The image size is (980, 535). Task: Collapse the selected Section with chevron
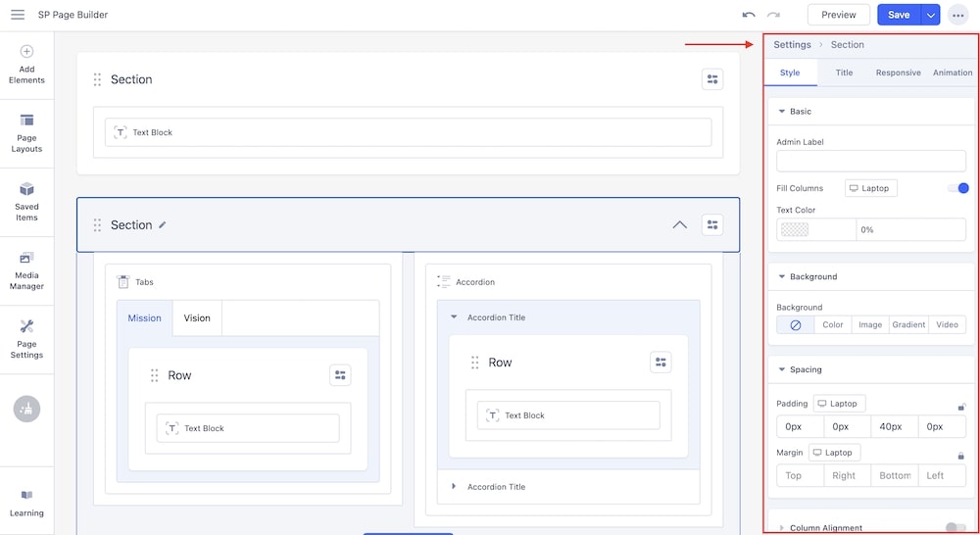coord(679,225)
